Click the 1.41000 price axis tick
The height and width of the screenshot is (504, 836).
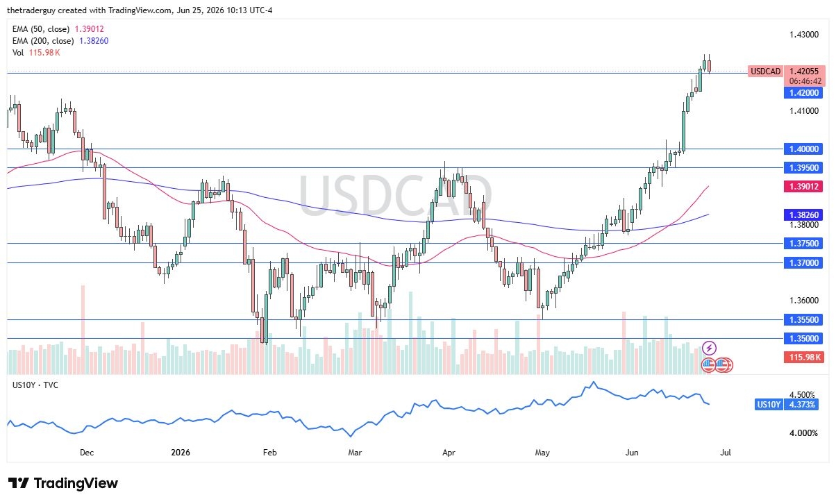pos(804,111)
